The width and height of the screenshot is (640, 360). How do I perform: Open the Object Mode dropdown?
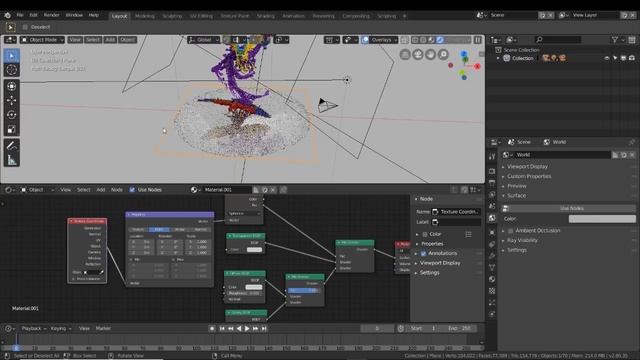click(42, 40)
